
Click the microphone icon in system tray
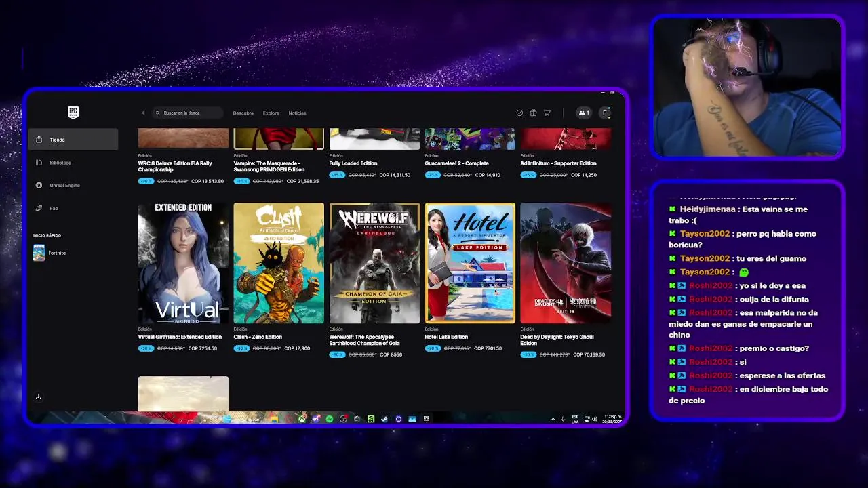coord(563,419)
